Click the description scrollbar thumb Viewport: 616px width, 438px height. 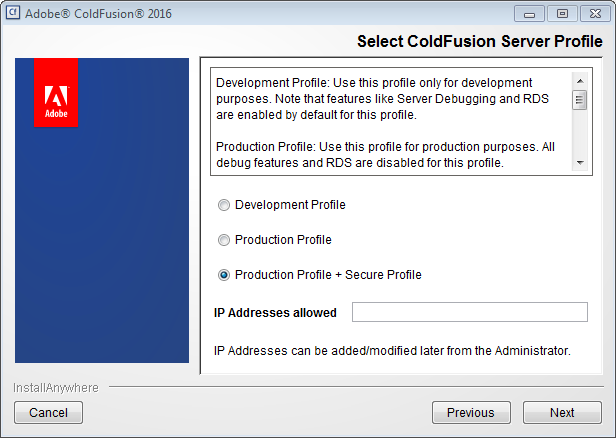579,99
